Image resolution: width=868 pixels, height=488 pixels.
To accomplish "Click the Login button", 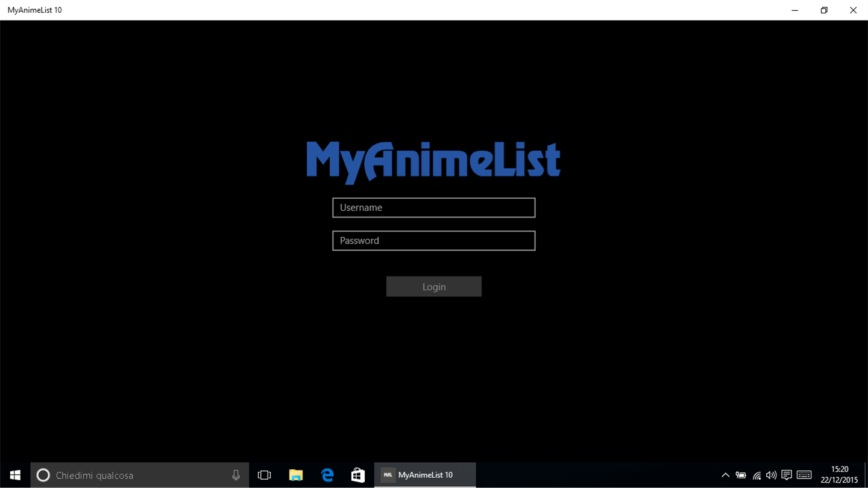I will pyautogui.click(x=433, y=287).
